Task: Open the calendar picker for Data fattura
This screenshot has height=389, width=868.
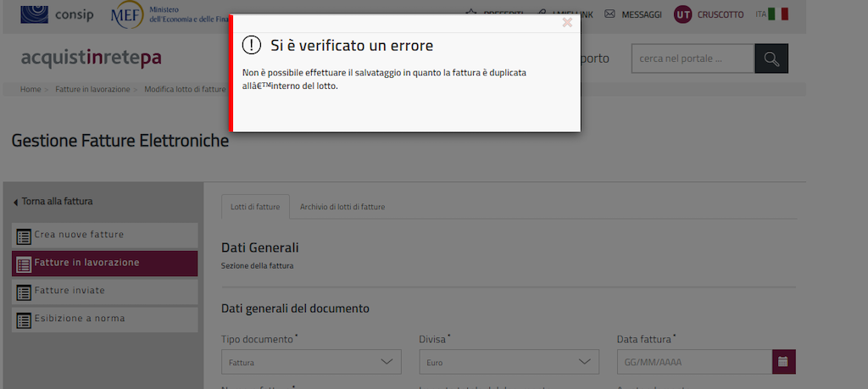Action: coord(783,362)
